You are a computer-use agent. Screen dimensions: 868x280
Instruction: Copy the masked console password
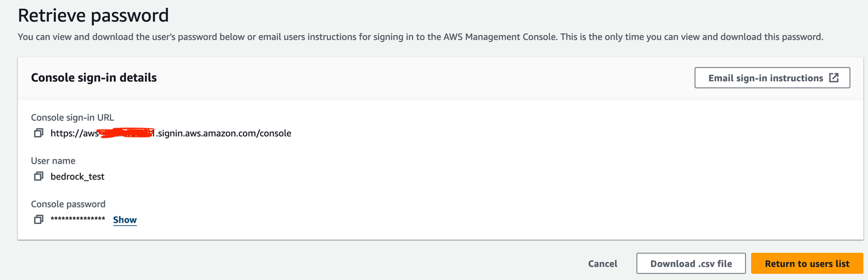(x=39, y=220)
